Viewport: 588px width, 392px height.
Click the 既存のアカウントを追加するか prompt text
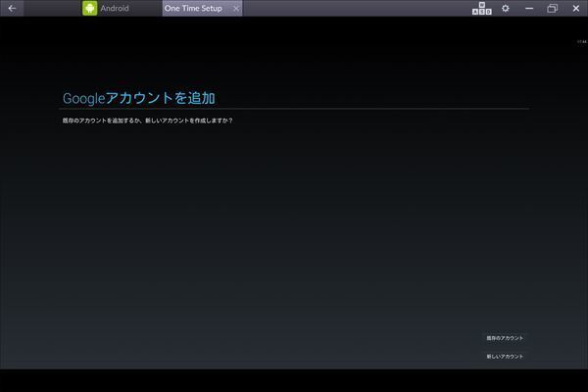pyautogui.click(x=147, y=121)
